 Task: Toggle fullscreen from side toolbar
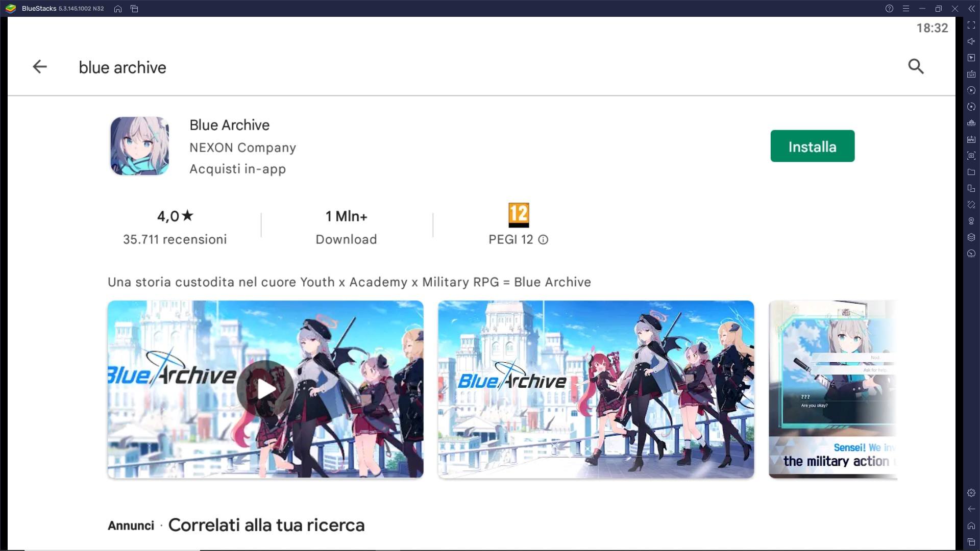coord(971,25)
